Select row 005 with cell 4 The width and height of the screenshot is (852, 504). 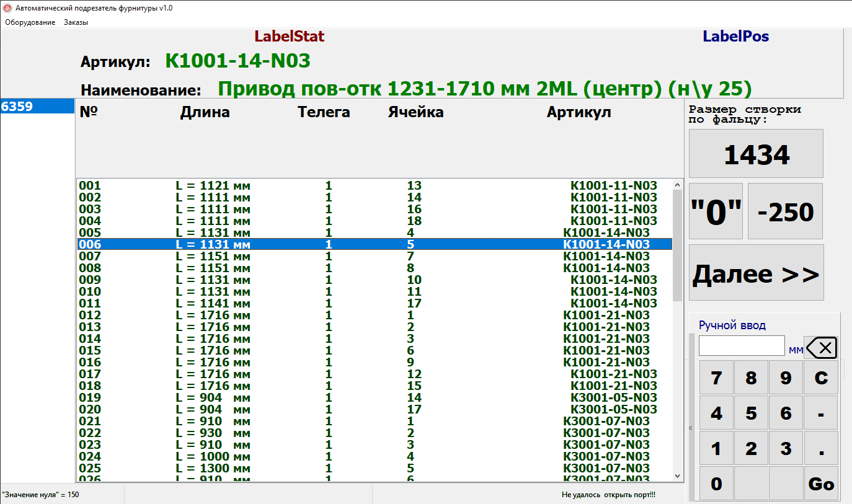click(375, 232)
